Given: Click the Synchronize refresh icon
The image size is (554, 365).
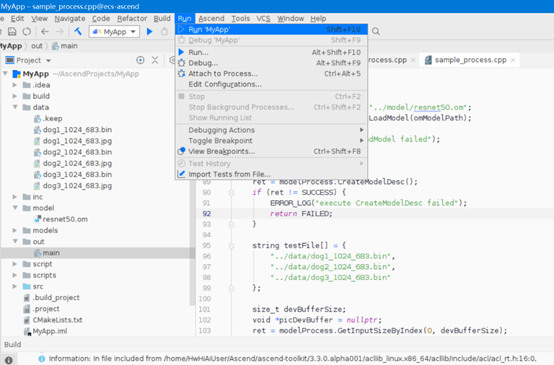Looking at the screenshot, I should point(27,31).
